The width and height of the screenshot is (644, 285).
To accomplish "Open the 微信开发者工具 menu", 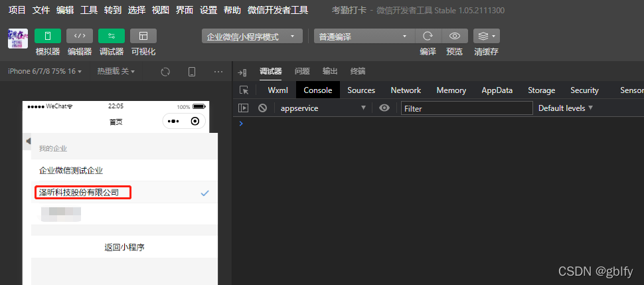I will [278, 10].
